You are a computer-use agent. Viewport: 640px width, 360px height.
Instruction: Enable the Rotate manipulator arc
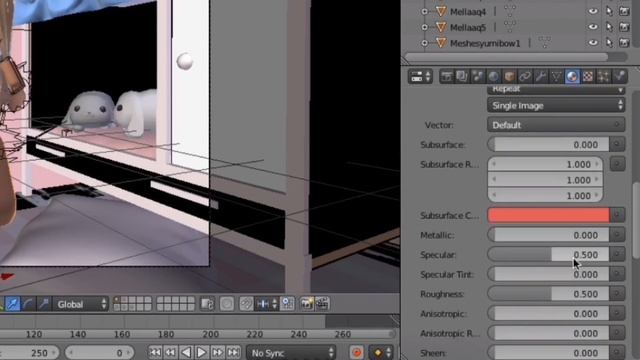point(28,304)
